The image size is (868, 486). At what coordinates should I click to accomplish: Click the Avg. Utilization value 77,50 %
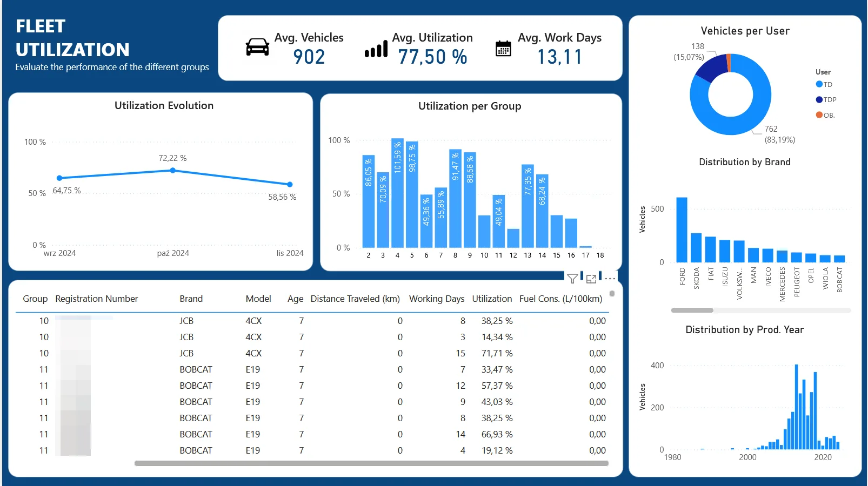[432, 57]
